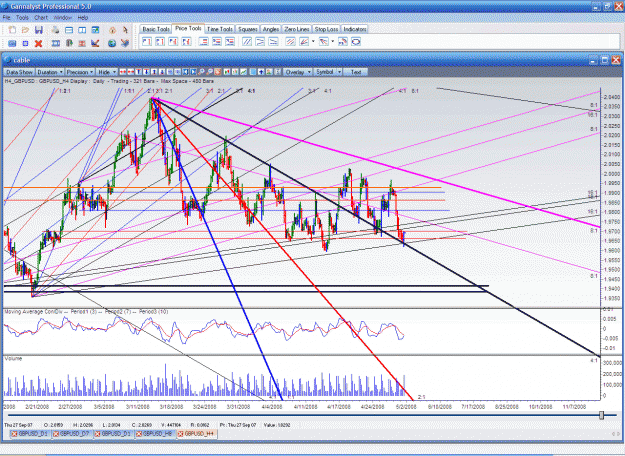625x456 pixels.
Task: Open the Hide dropdown
Action: [106, 72]
